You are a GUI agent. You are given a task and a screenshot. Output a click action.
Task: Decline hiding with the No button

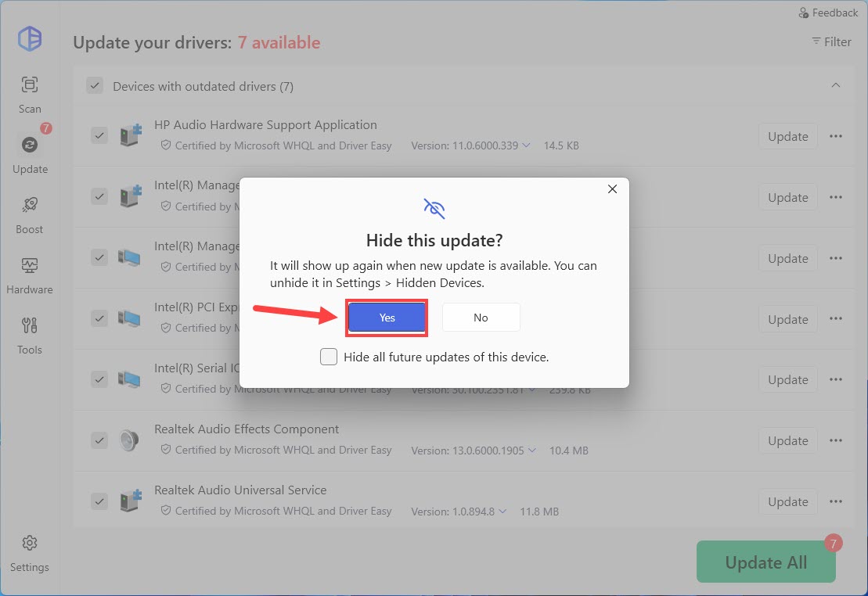coord(481,318)
